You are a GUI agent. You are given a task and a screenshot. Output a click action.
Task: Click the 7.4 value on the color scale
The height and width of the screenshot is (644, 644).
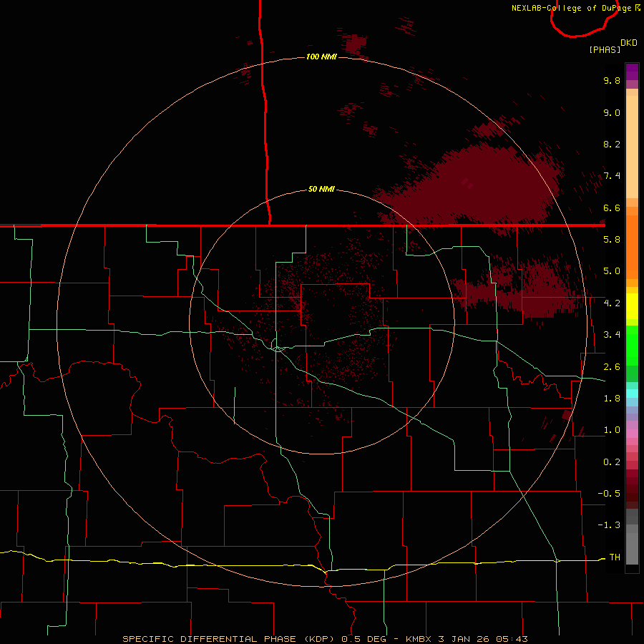click(612, 176)
